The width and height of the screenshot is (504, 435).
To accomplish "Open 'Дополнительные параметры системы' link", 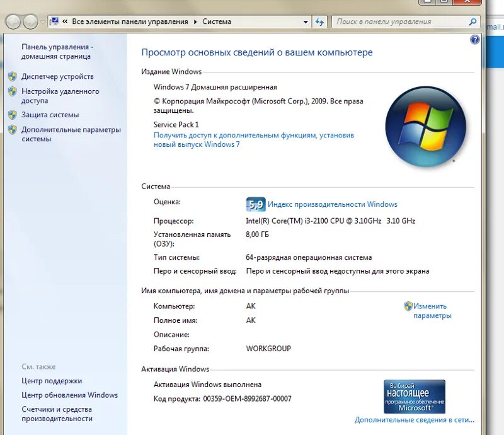I will [71, 134].
